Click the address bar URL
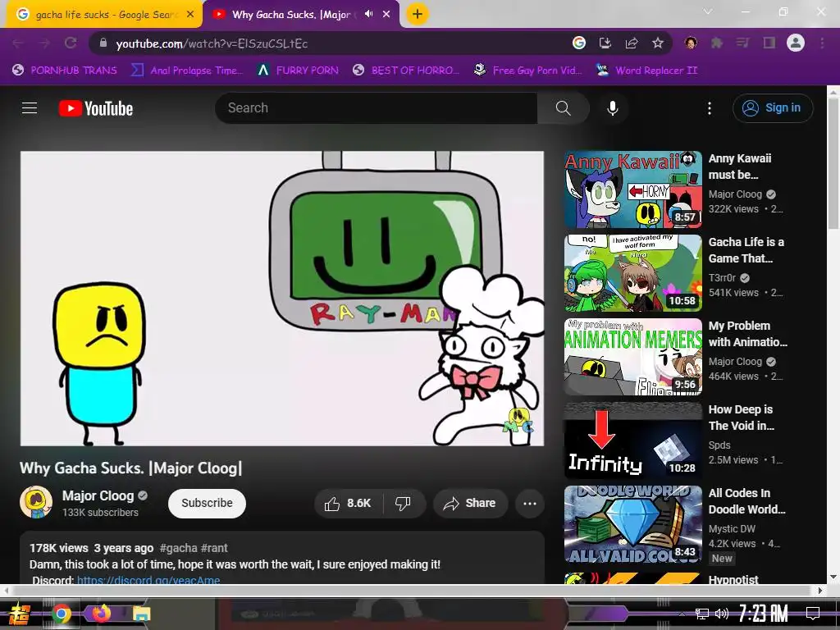 (x=212, y=43)
